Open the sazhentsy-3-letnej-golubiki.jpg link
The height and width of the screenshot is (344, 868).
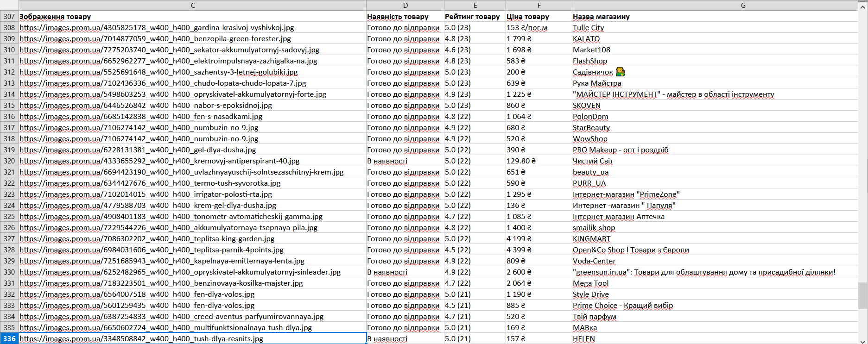point(158,72)
